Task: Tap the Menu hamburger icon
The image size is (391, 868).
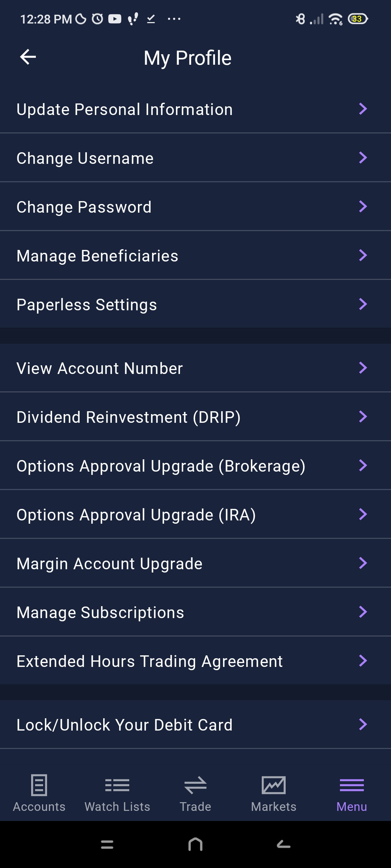Action: coord(352,785)
